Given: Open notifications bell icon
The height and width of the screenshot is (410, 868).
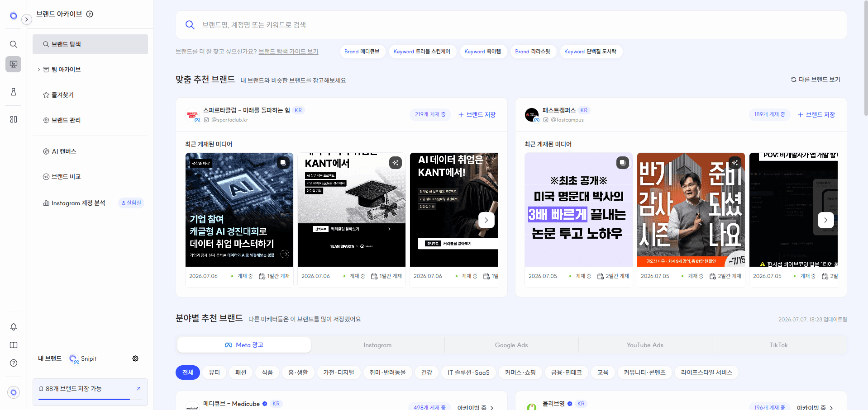Looking at the screenshot, I should coord(14,327).
